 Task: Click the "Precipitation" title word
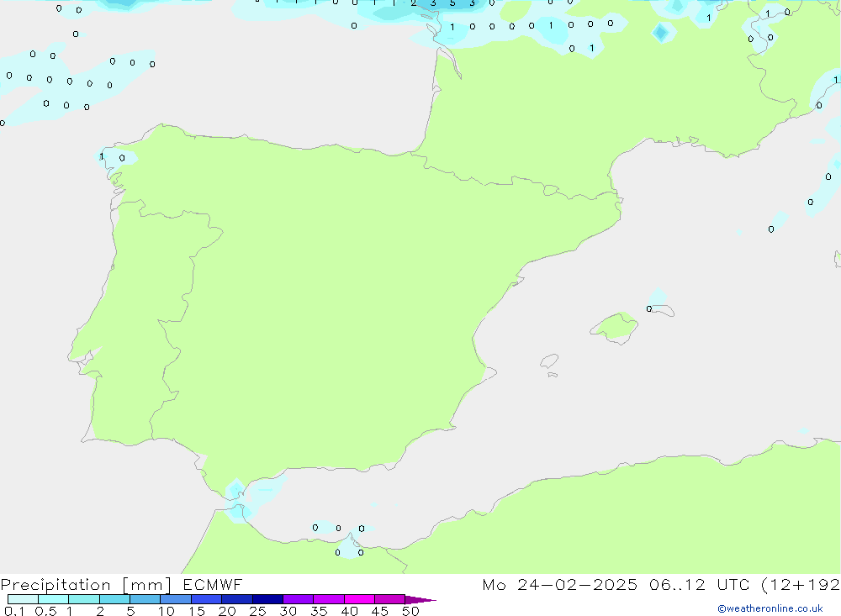coord(56,585)
